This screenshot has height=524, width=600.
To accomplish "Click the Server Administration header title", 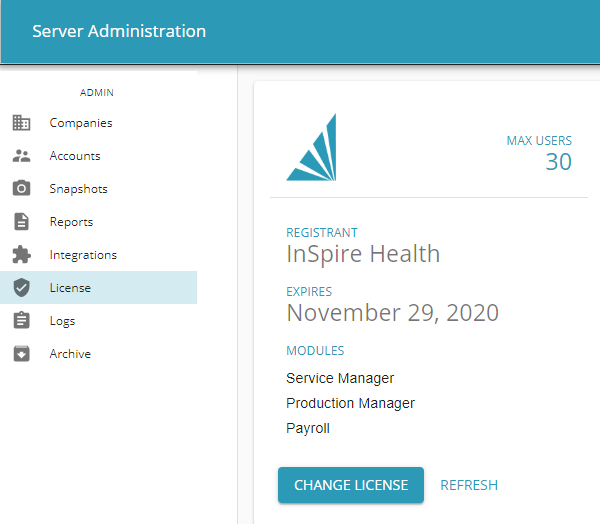I will (119, 31).
